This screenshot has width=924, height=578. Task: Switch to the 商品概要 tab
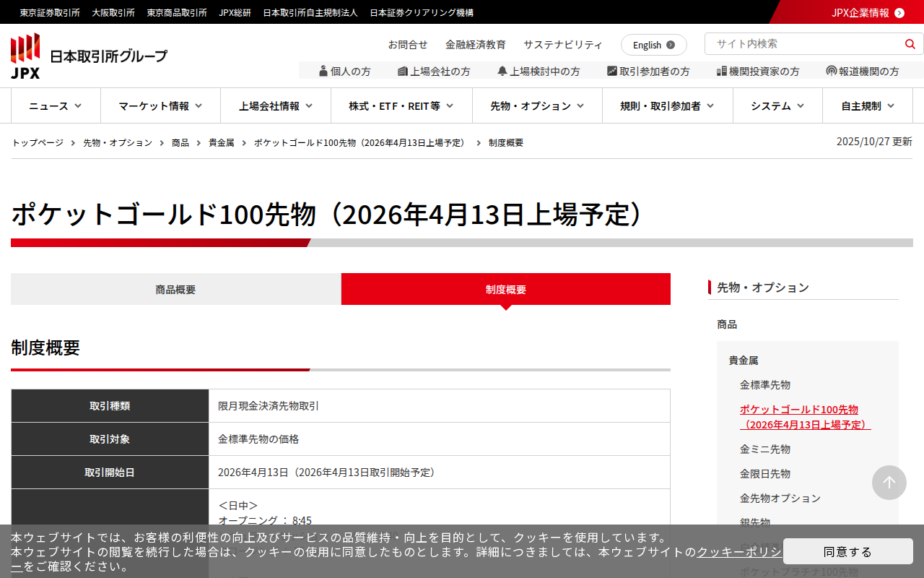click(x=175, y=289)
